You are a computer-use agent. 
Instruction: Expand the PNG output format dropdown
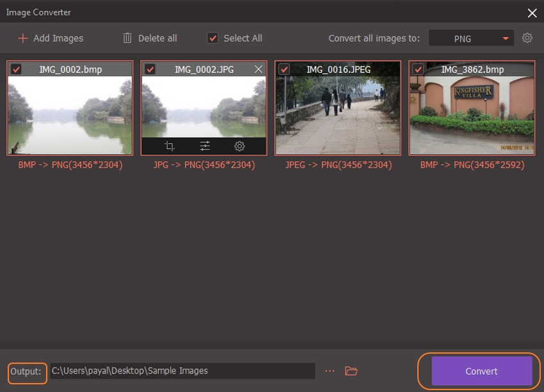point(471,38)
